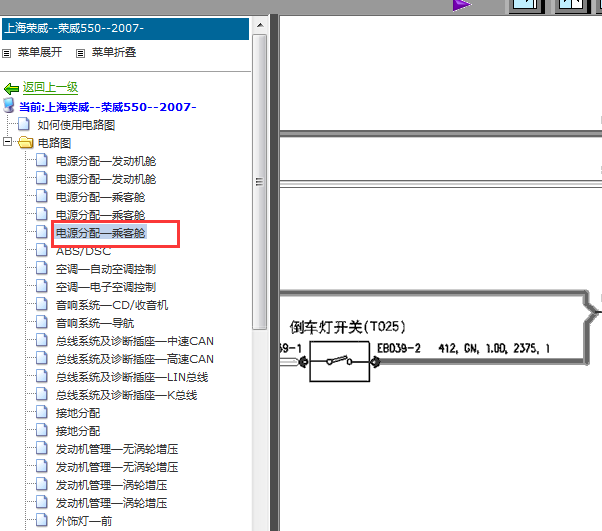Open 空调—电子空调控制 diagram
The width and height of the screenshot is (602, 531).
[106, 287]
